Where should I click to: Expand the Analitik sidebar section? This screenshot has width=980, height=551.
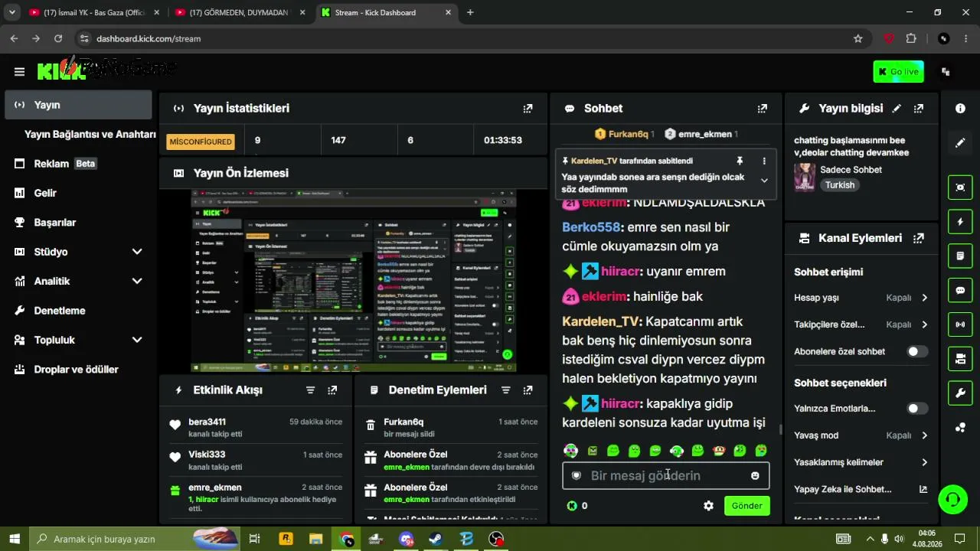point(137,281)
